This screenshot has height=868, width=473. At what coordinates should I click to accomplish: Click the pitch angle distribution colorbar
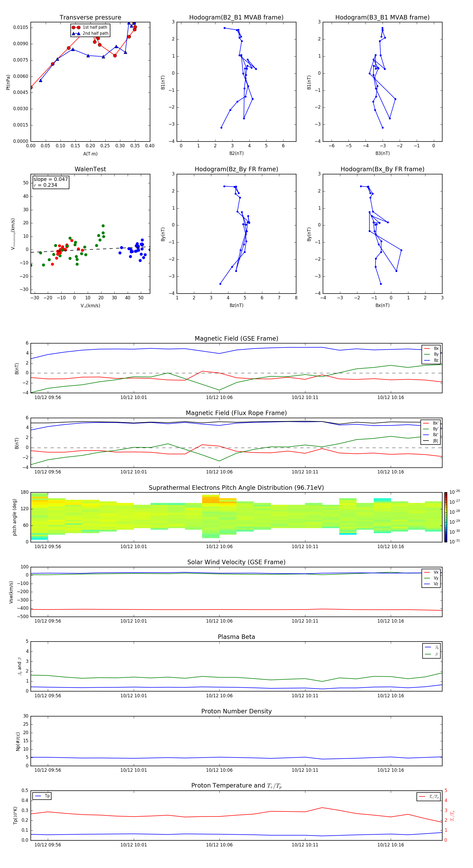click(x=446, y=517)
